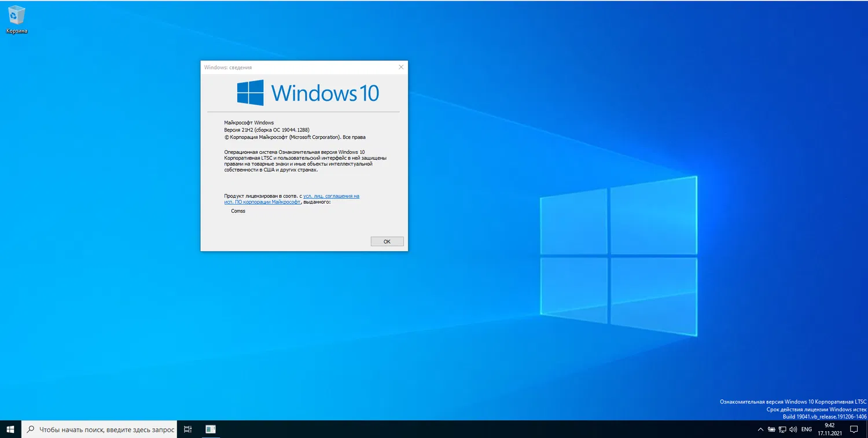This screenshot has width=868, height=438.
Task: Click the Windows: сведения title bar text
Action: [228, 68]
